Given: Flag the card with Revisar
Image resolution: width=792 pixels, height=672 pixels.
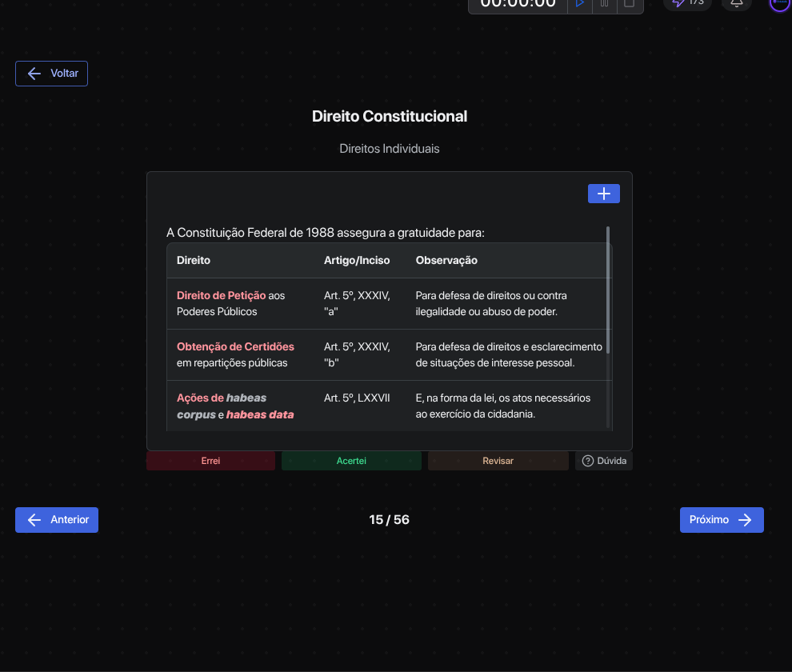Looking at the screenshot, I should [x=498, y=461].
